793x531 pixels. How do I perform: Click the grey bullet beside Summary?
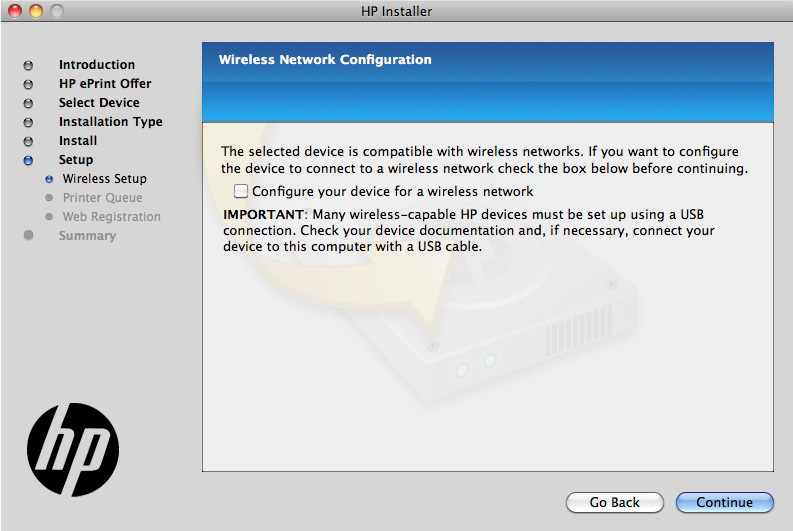point(28,236)
